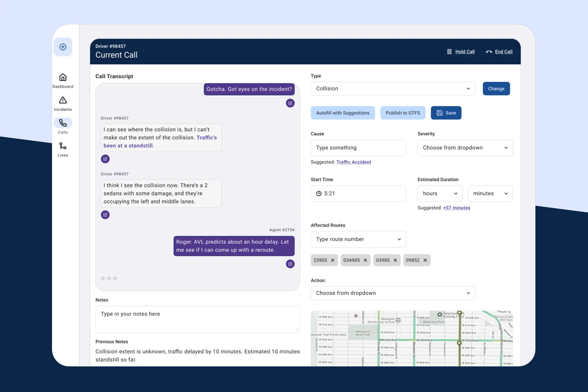Edit the 'Roger. AVL predicts' message
588x392 pixels.
pos(290,264)
